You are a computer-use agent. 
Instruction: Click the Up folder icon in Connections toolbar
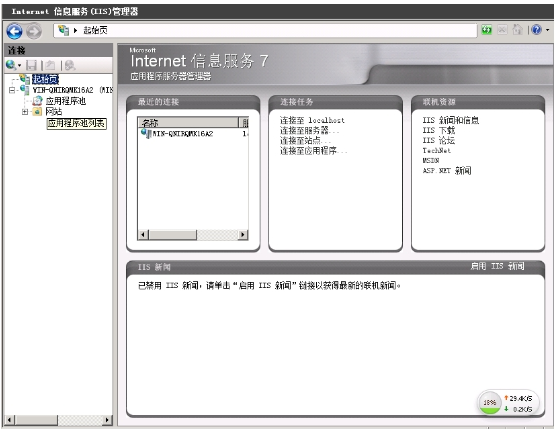50,65
